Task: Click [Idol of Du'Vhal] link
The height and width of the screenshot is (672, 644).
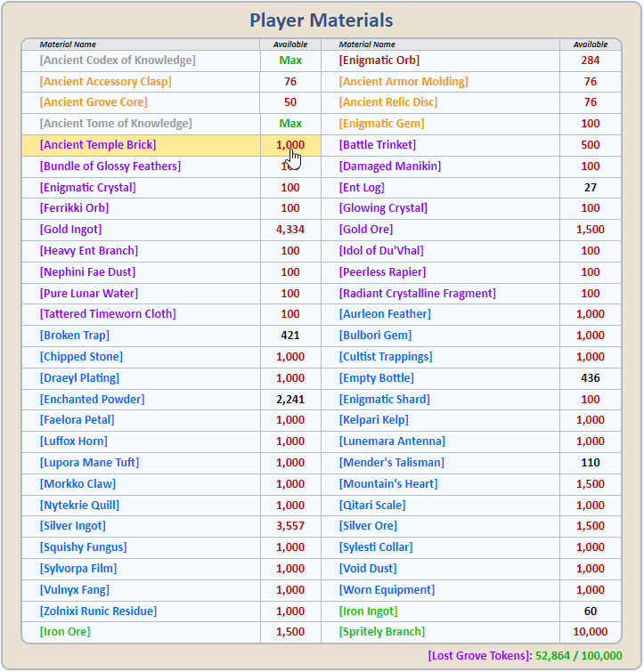Action: click(x=381, y=252)
